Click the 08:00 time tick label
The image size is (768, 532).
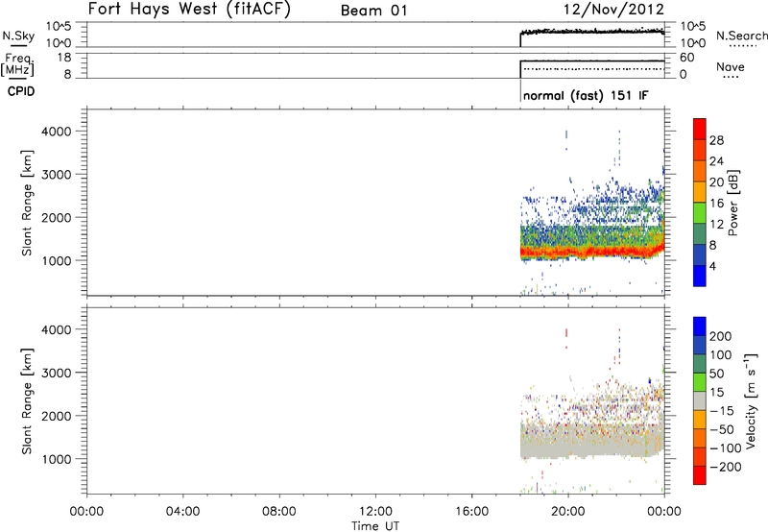point(278,512)
